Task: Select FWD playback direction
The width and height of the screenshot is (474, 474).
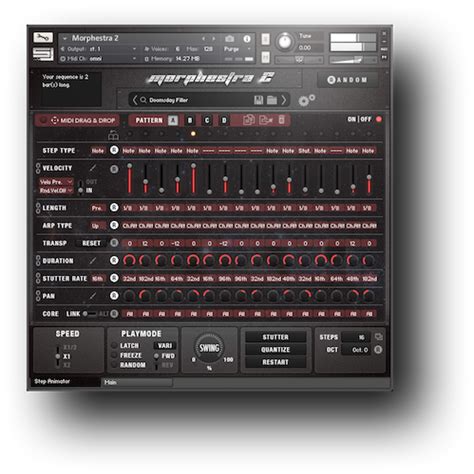Action: (156, 356)
